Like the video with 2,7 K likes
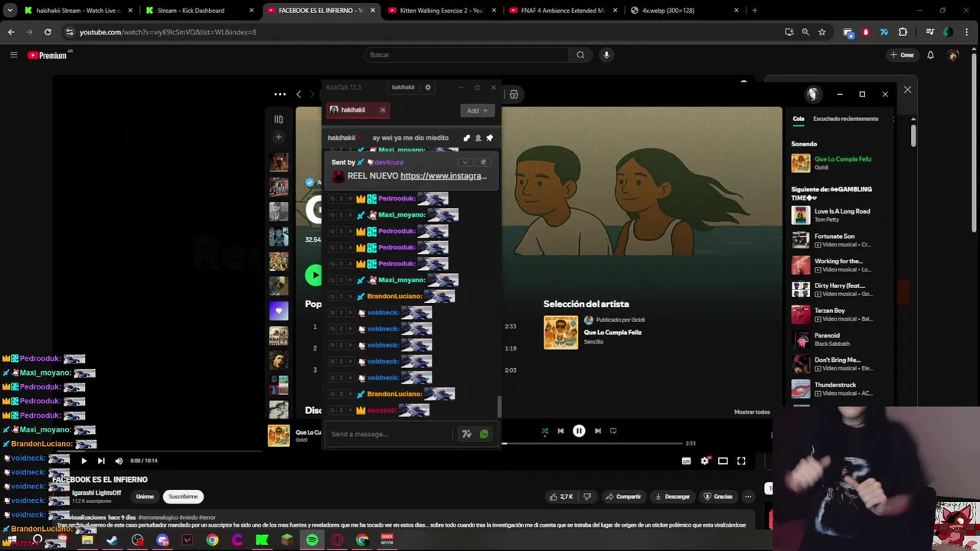Viewport: 980px width, 551px height. click(560, 497)
